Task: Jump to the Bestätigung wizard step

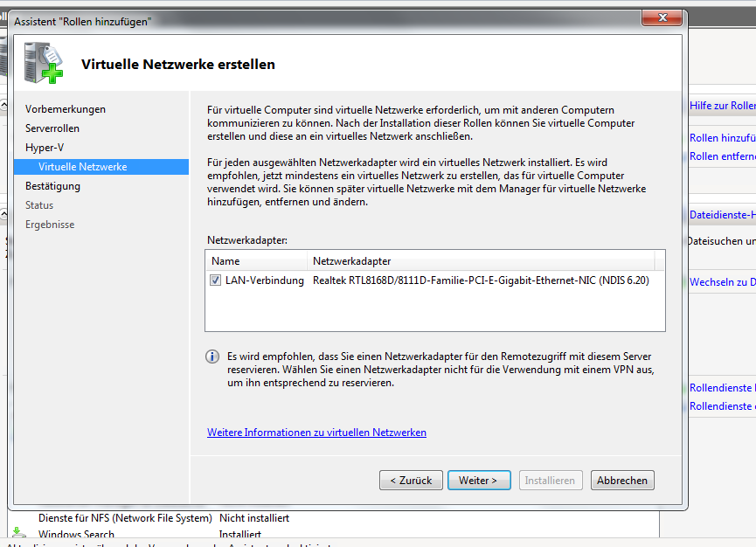Action: (52, 186)
